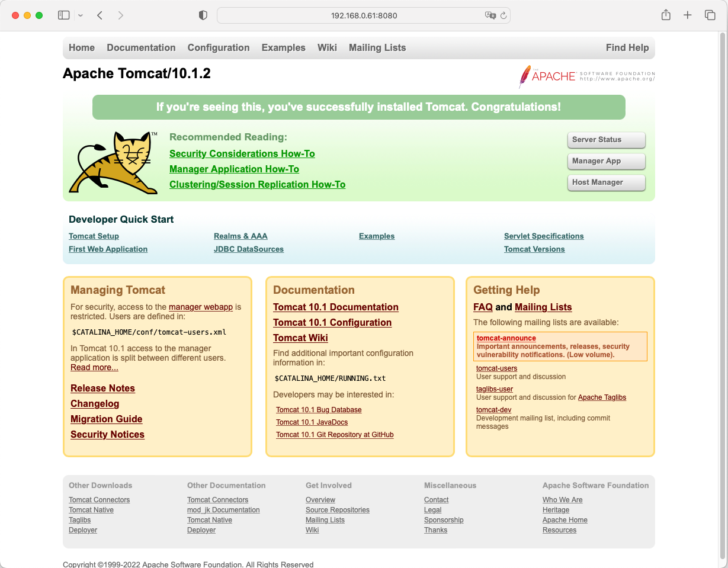Screen dimensions: 728x568
Task: Open Mailing Lists in the navigation bar
Action: coord(377,47)
